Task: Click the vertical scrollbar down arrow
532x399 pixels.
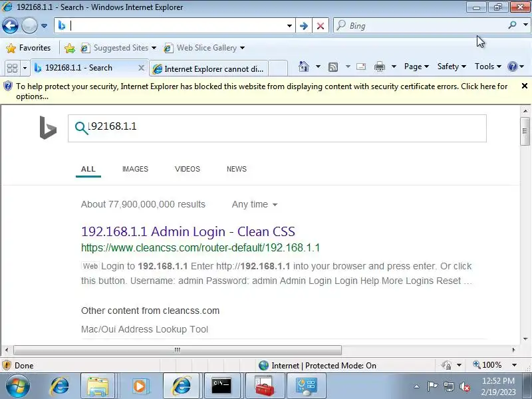Action: pyautogui.click(x=525, y=338)
